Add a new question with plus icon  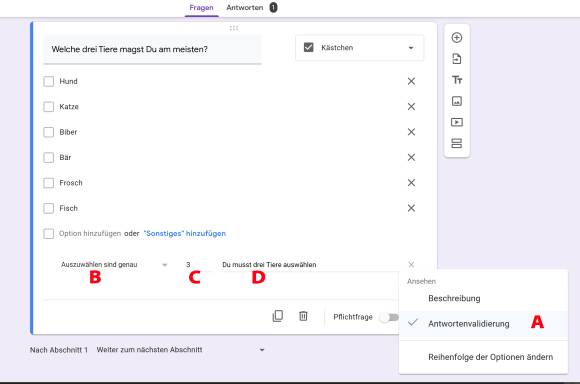[x=457, y=38]
